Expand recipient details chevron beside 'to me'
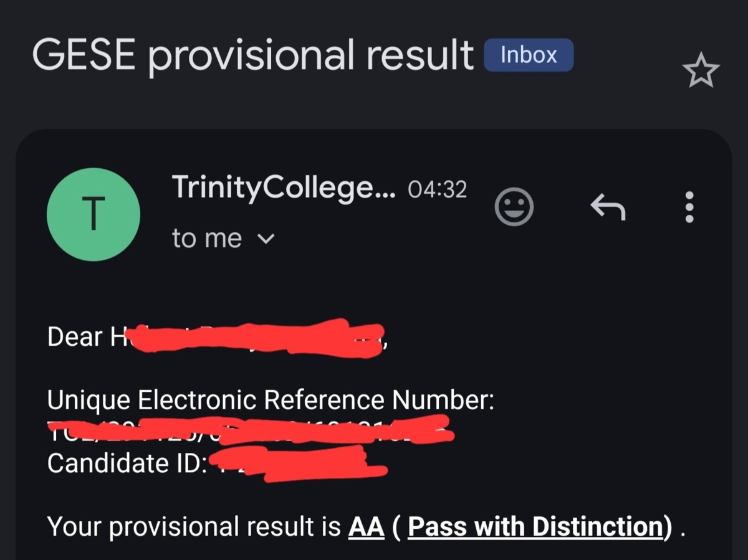Screen dimensions: 748x560 point(266,238)
